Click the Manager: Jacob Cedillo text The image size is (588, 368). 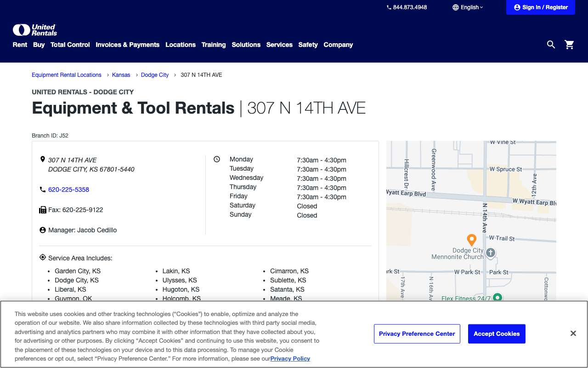coord(82,230)
